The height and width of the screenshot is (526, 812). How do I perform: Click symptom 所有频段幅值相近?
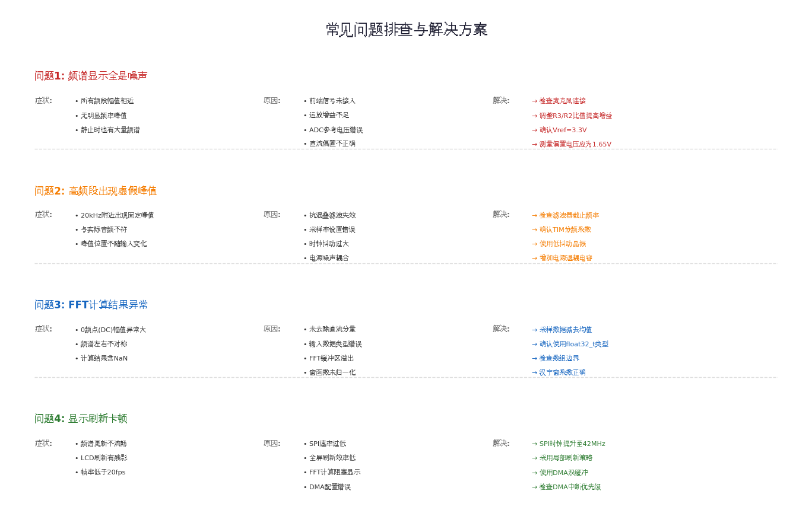tap(107, 101)
